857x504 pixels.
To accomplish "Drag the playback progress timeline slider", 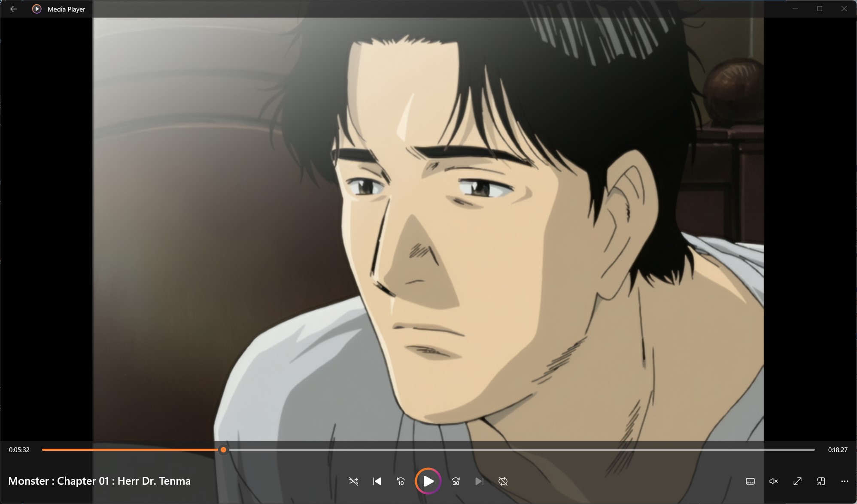I will [x=223, y=449].
